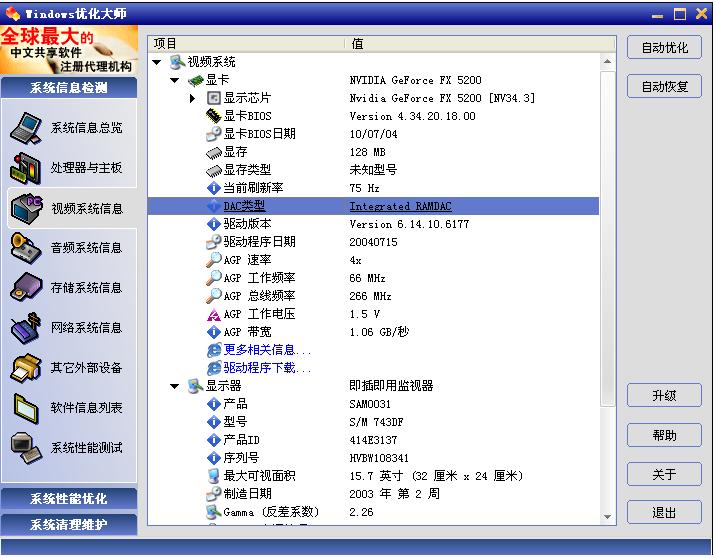Click icon beside 制造日期 row
This screenshot has width=716, height=558.
coord(213,494)
